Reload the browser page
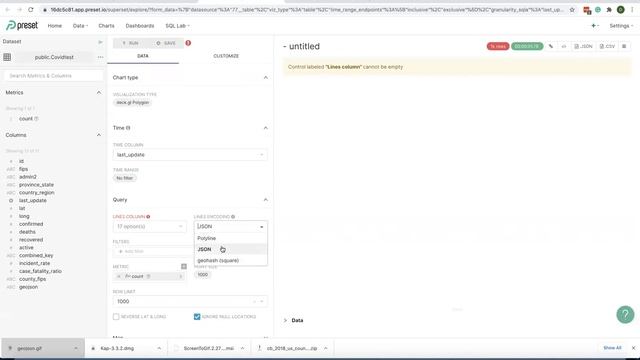This screenshot has width=640, height=360. click(x=31, y=9)
